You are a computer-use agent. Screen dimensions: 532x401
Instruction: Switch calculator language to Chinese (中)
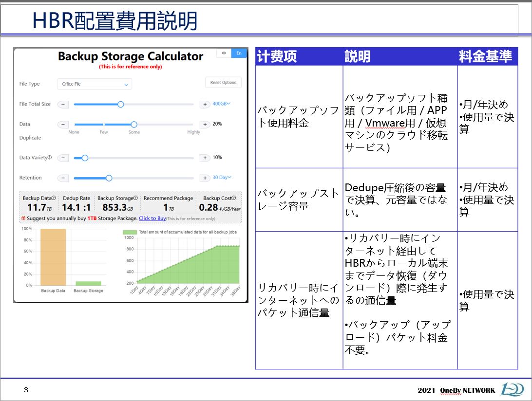[224, 53]
